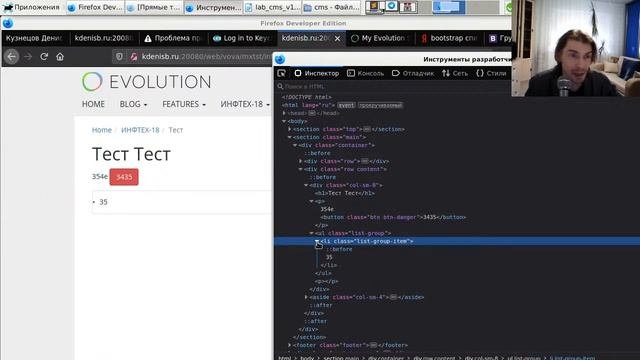640x360 pixels.
Task: Expand the aside col-sm-4 node
Action: click(x=306, y=297)
